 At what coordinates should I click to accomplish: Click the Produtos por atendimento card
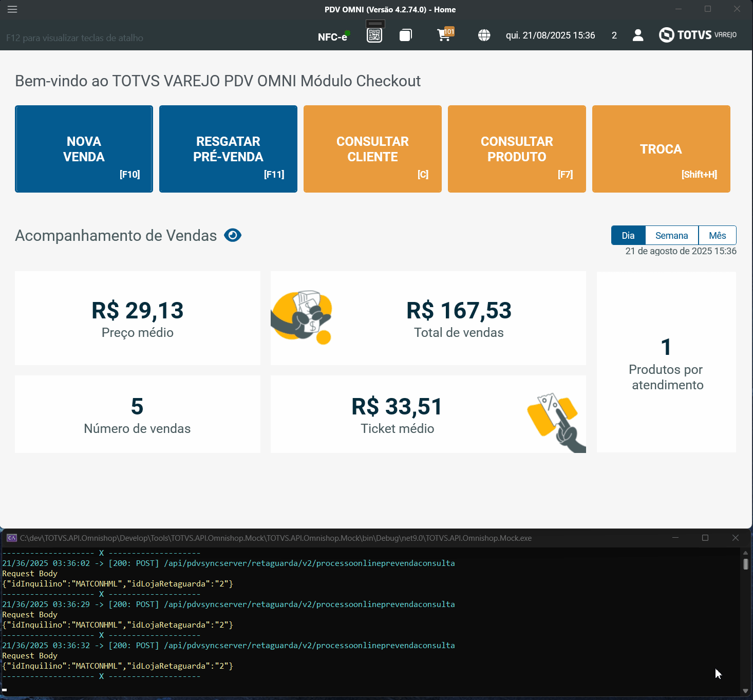click(666, 362)
